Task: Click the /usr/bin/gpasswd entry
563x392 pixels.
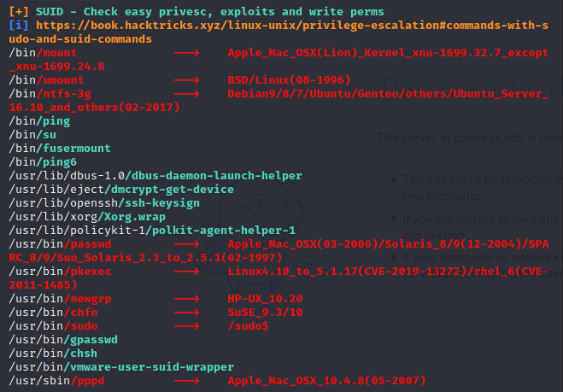Action: [x=63, y=340]
